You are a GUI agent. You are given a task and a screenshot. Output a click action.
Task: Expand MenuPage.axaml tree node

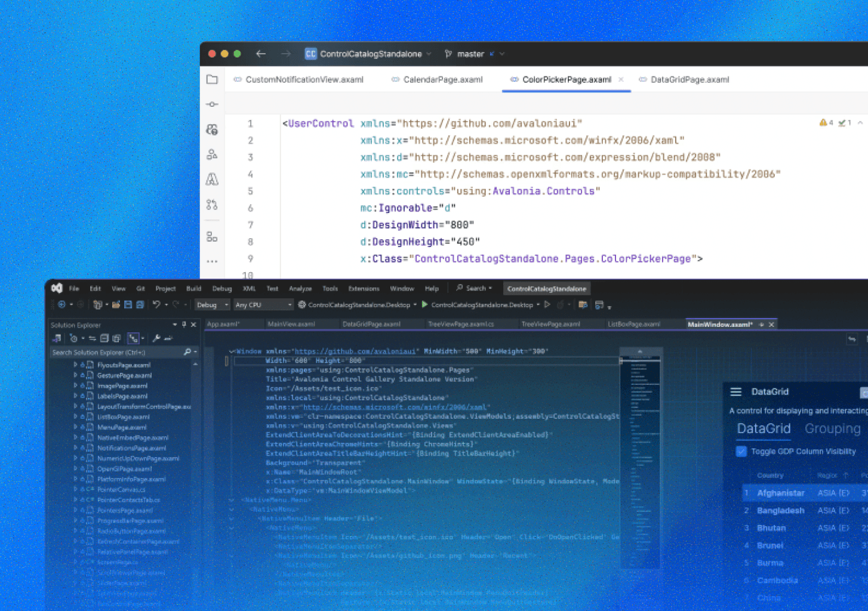(x=75, y=427)
